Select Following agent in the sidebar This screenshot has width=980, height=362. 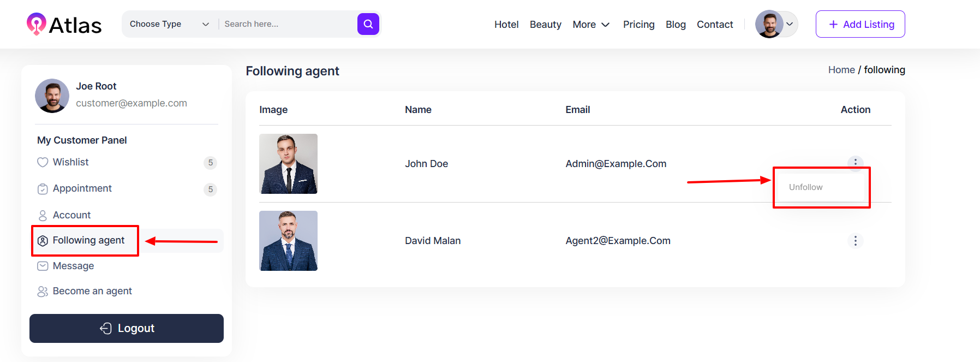(x=88, y=240)
